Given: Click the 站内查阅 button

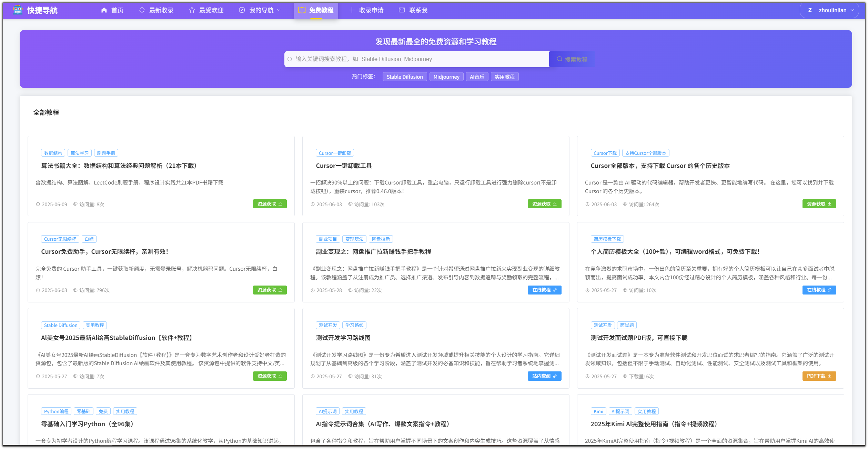Looking at the screenshot, I should [544, 376].
